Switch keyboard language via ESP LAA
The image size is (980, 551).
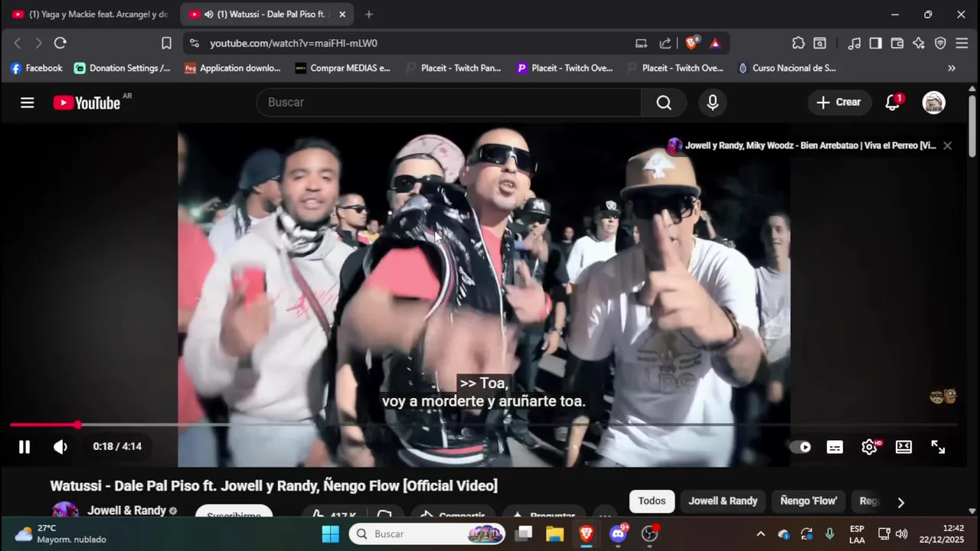click(857, 534)
